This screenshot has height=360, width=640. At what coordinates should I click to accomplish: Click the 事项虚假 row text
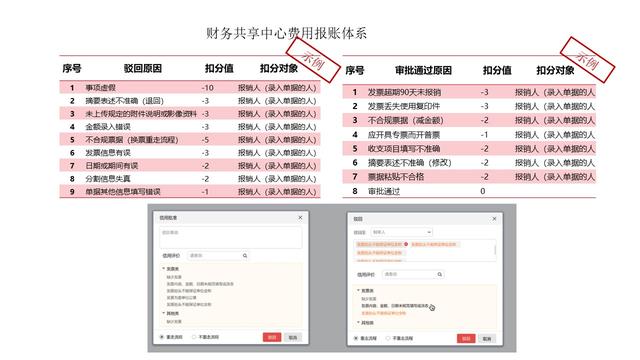(x=100, y=88)
